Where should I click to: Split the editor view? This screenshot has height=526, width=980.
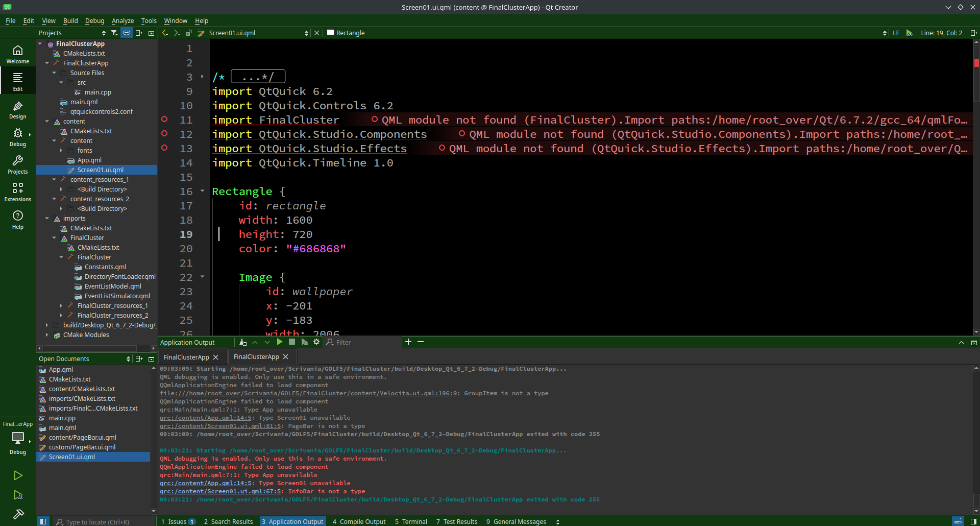pos(974,33)
